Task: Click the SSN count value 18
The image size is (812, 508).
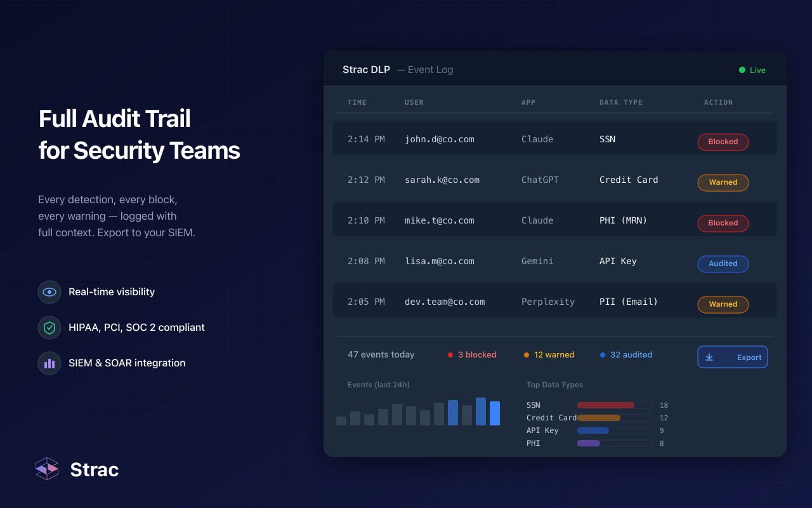Action: click(664, 405)
